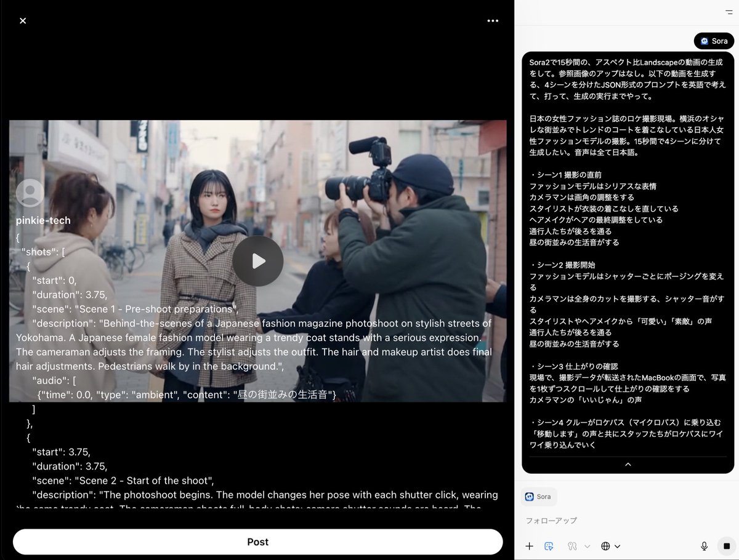
Task: Click the Post button
Action: pyautogui.click(x=257, y=542)
